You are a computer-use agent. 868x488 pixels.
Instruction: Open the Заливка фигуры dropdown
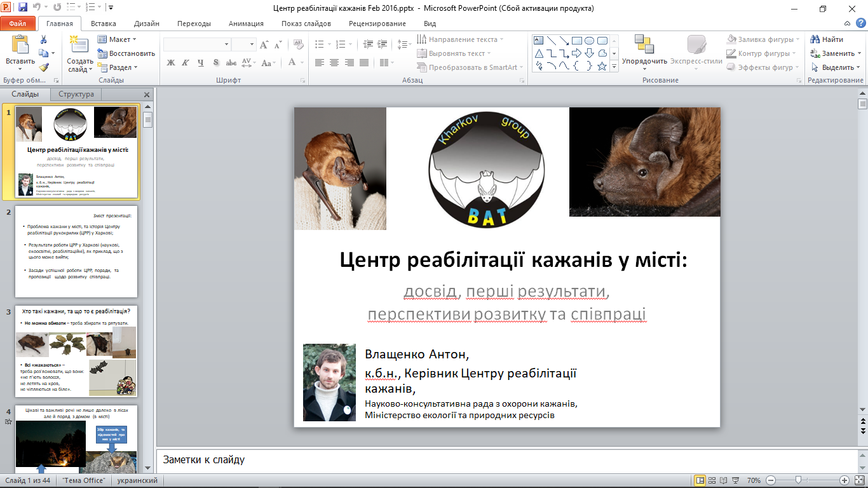click(764, 39)
